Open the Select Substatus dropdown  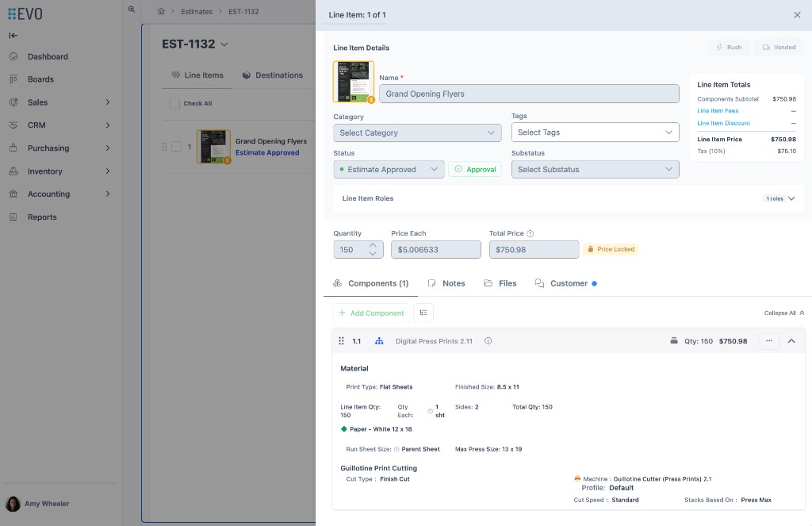595,170
